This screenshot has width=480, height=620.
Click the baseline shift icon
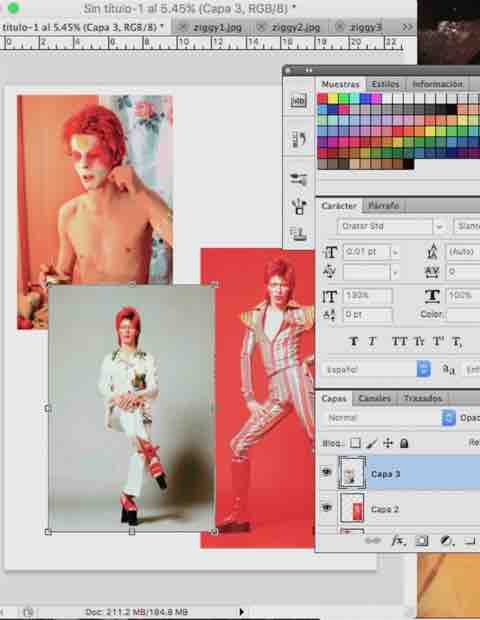[330, 315]
